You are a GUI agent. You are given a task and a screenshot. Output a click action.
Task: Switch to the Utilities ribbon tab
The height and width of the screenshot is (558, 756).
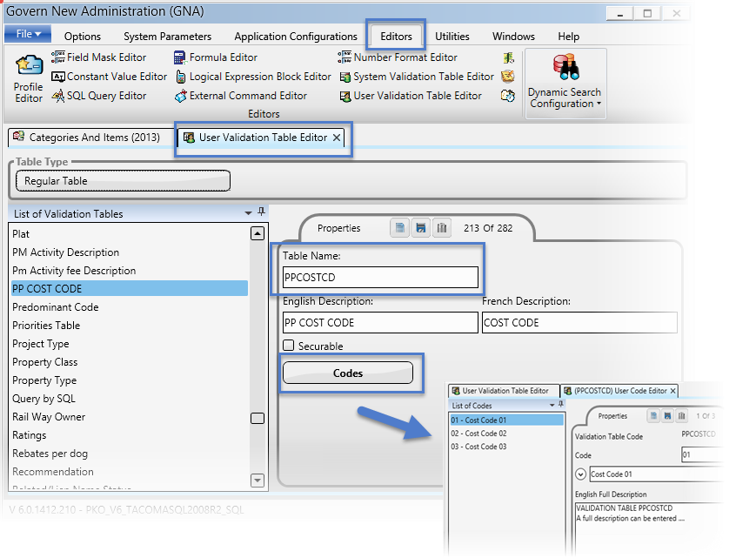click(452, 37)
